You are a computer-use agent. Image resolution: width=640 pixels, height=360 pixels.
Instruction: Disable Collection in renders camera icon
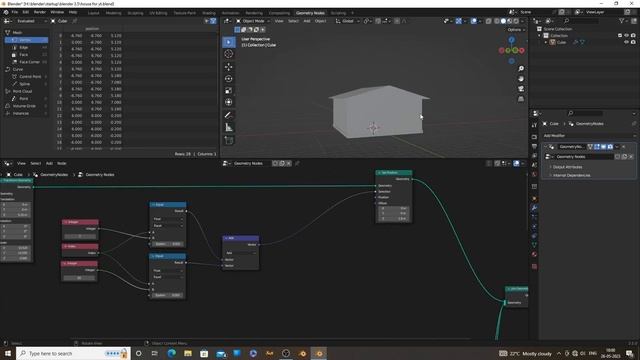[x=633, y=36]
